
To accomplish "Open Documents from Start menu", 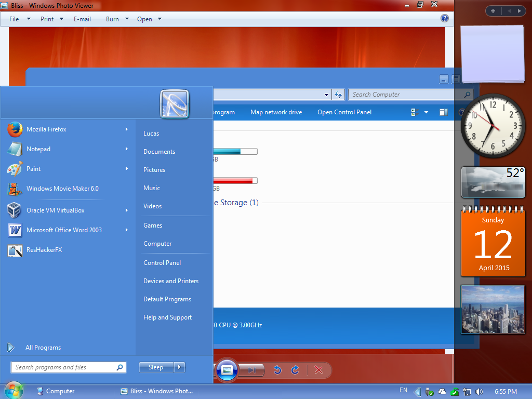I will pyautogui.click(x=159, y=152).
